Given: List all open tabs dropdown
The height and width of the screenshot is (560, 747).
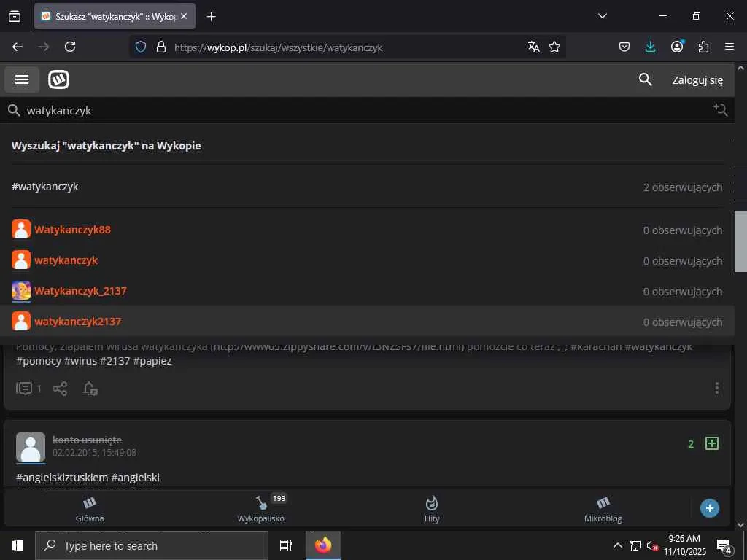Looking at the screenshot, I should point(602,16).
